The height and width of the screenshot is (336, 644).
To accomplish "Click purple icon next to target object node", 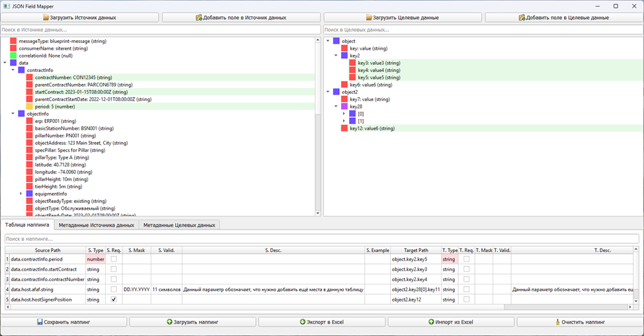I will pos(337,41).
